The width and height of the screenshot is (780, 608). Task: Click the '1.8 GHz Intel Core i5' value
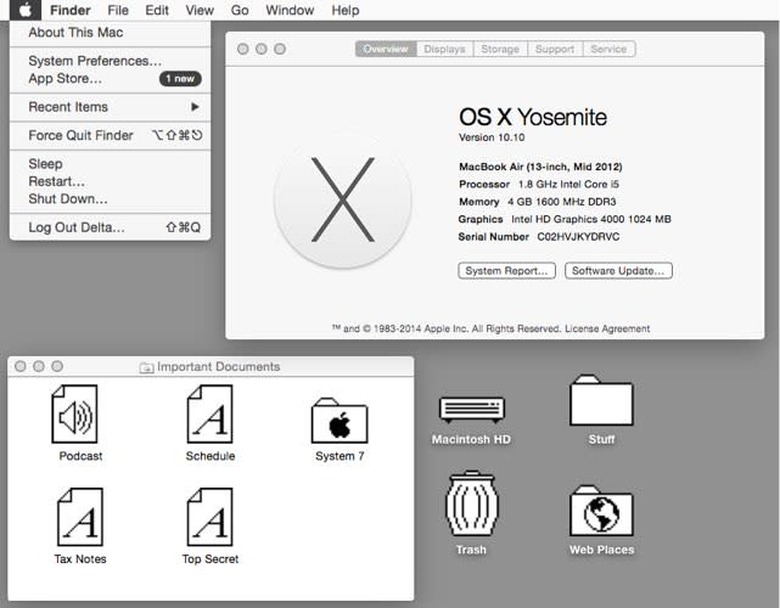coord(569,184)
